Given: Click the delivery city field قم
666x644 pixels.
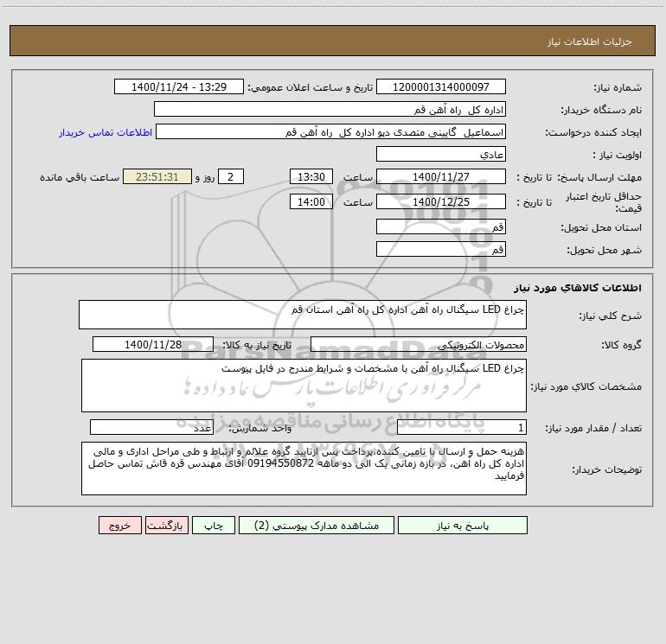Looking at the screenshot, I should pos(441,250).
